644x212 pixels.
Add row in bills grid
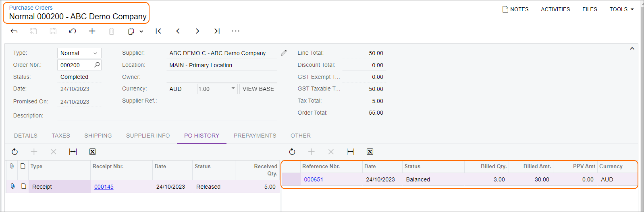pyautogui.click(x=312, y=152)
